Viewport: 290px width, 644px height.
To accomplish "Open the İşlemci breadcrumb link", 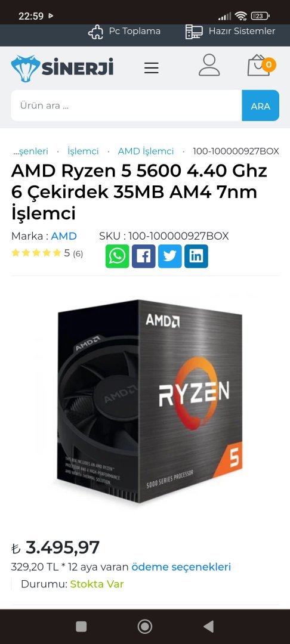I will point(84,151).
